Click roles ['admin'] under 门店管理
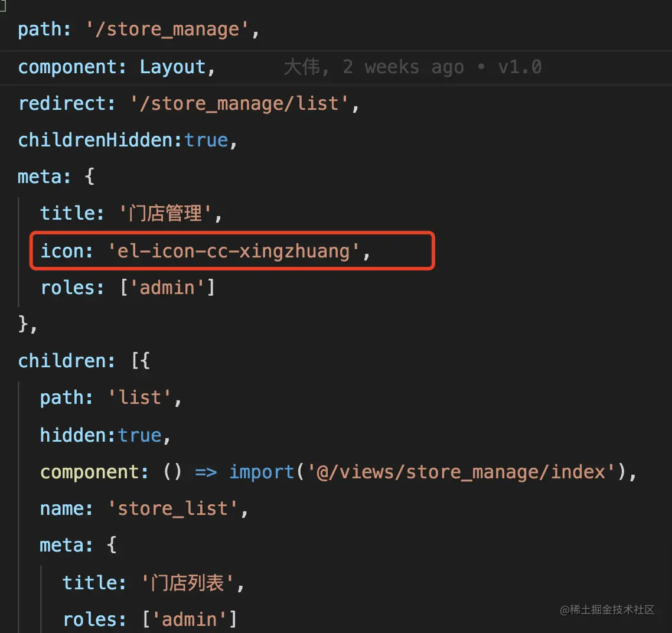This screenshot has width=672, height=633. point(128,288)
